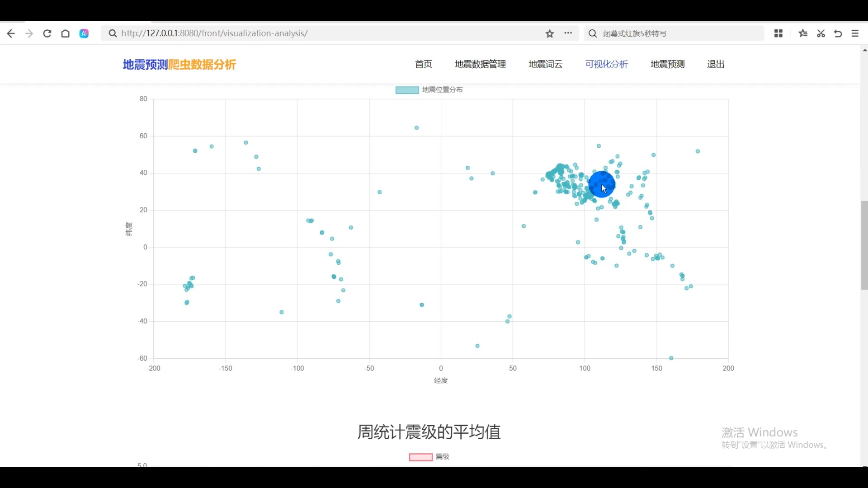The width and height of the screenshot is (868, 488).
Task: Click the 纬度 y-axis label
Action: point(129,229)
